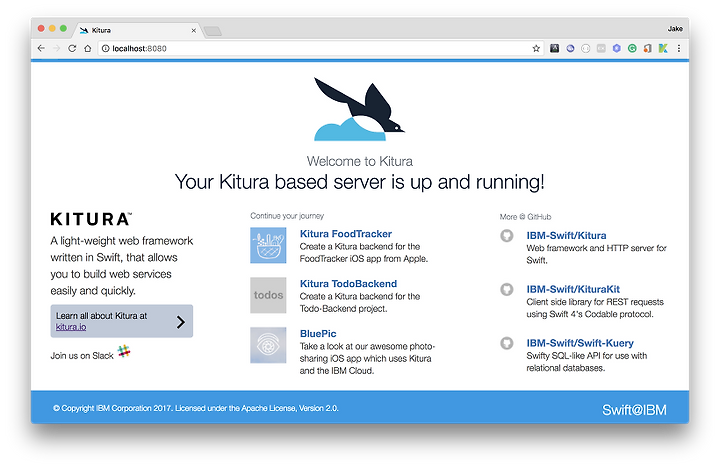Open the blue round extension icon
The height and width of the screenshot is (468, 720).
click(570, 48)
